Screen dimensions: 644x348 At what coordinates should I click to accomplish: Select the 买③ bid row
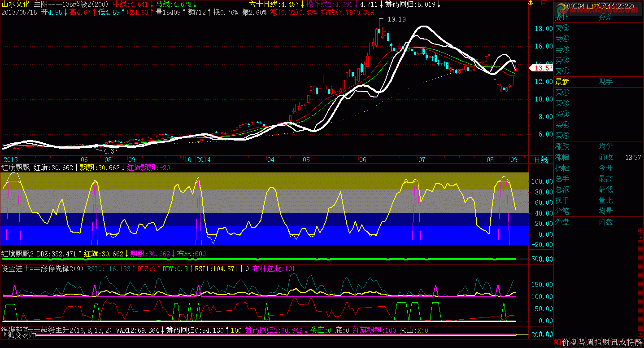[x=599, y=114]
